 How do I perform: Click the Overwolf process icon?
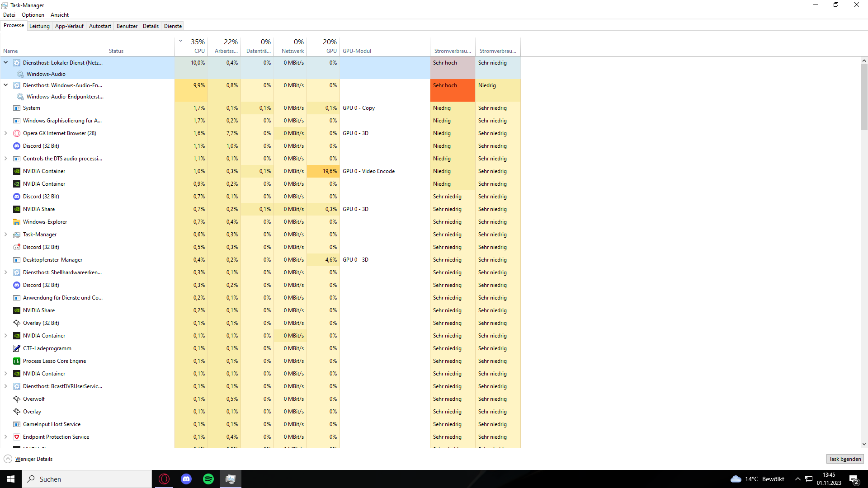(x=17, y=399)
